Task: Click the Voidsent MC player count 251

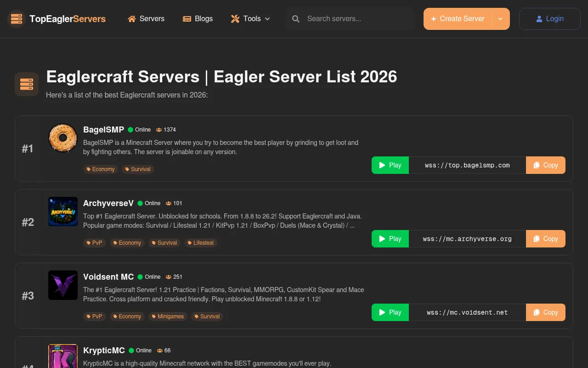Action: pyautogui.click(x=174, y=277)
